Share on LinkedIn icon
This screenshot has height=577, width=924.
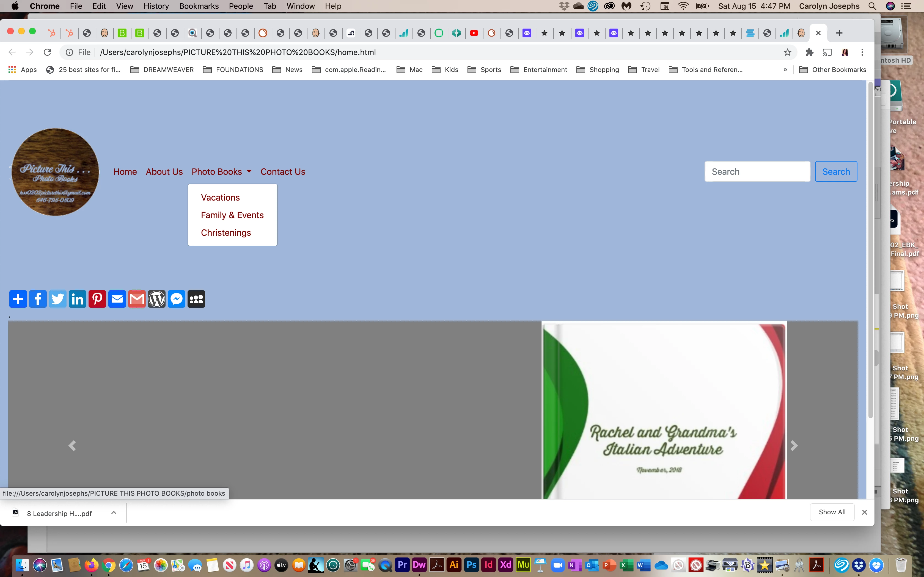coord(78,299)
